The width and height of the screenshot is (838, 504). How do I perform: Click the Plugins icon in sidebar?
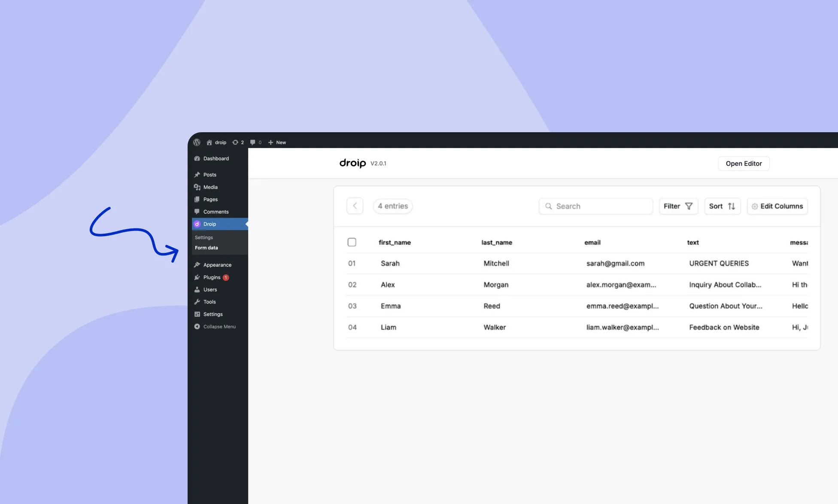197,277
